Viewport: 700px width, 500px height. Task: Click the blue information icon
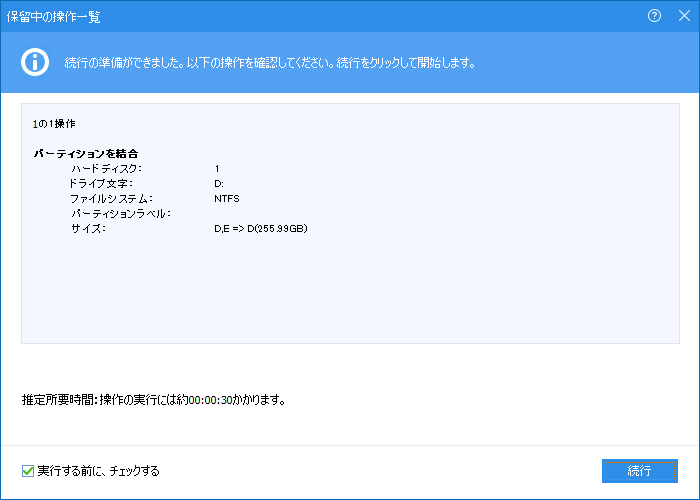[35, 62]
